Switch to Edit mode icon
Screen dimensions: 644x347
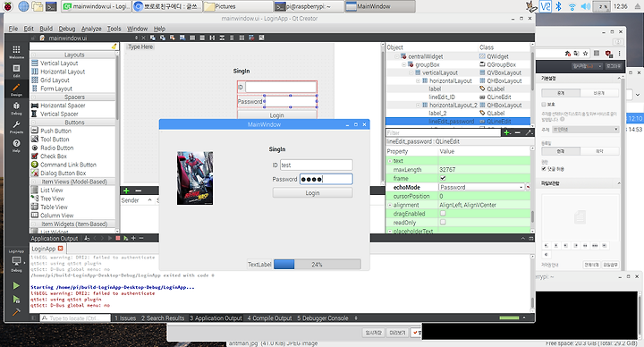(16, 71)
